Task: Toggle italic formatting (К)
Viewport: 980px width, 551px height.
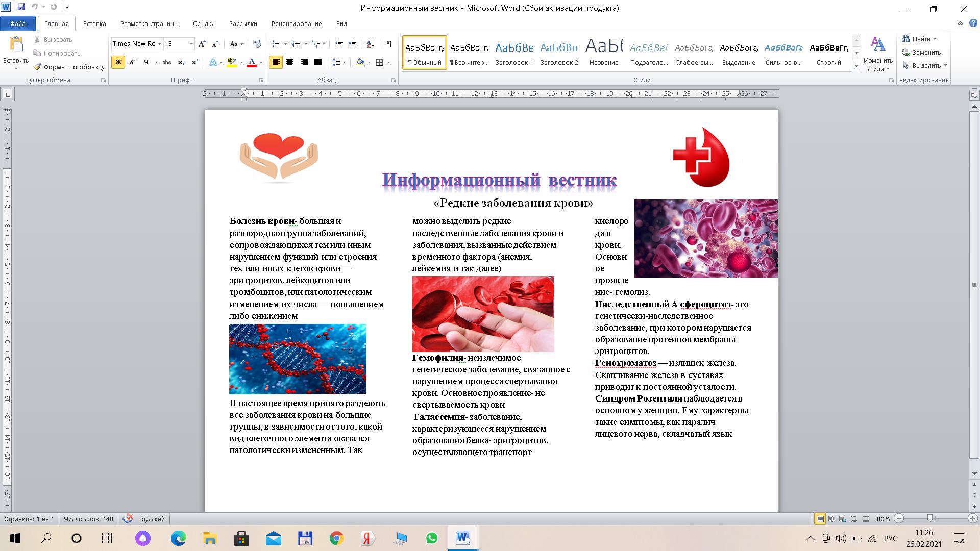Action: coord(132,62)
